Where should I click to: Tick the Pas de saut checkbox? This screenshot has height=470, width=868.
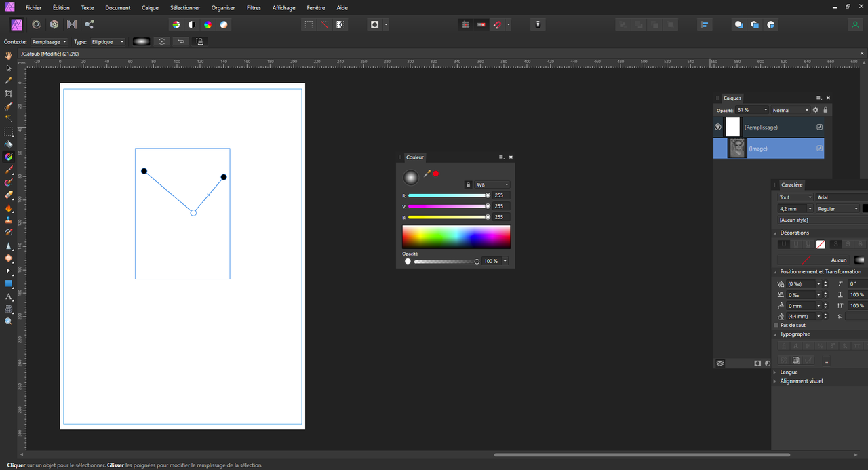point(776,325)
